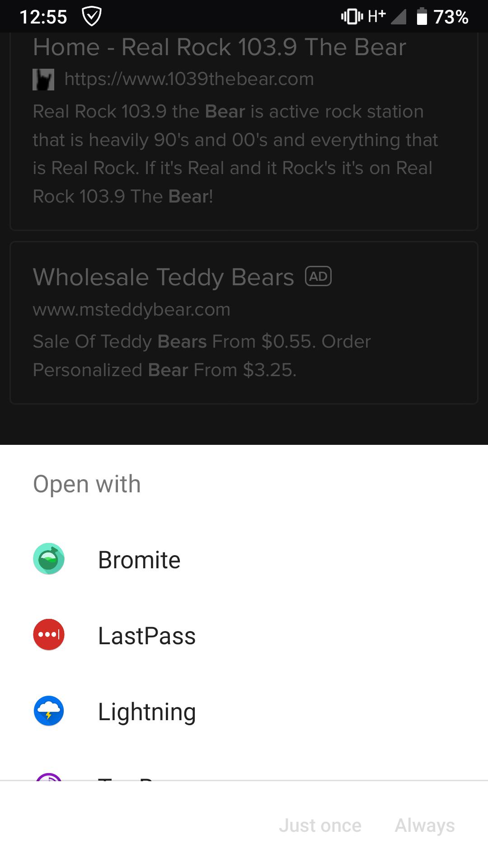Choose Bromite from the Open with list
Screen dimensions: 488x868
(139, 560)
